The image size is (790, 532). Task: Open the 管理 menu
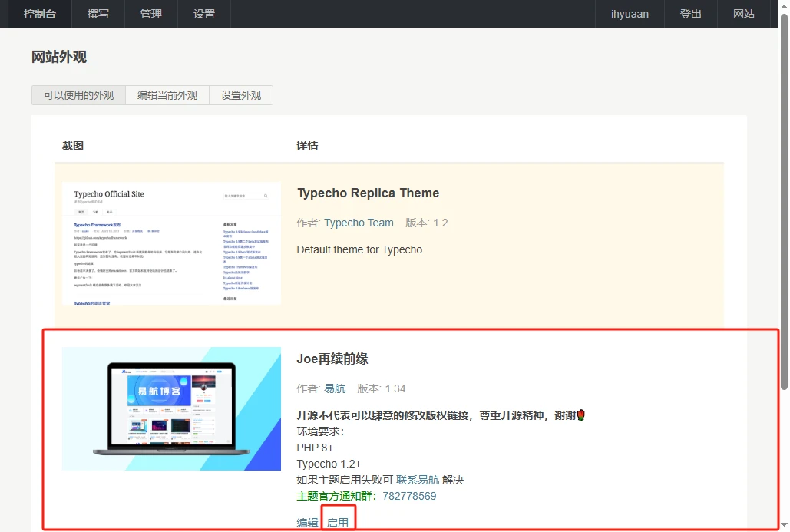150,13
